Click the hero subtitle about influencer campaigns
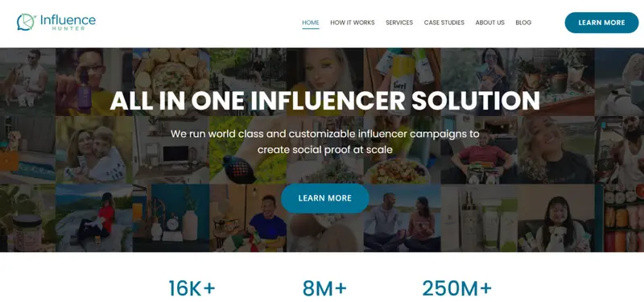 tap(325, 142)
